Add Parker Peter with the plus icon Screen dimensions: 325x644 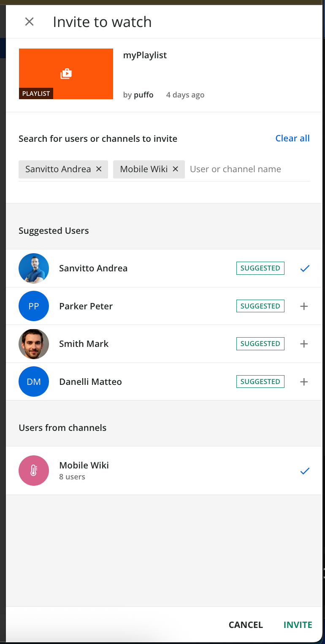tap(303, 306)
